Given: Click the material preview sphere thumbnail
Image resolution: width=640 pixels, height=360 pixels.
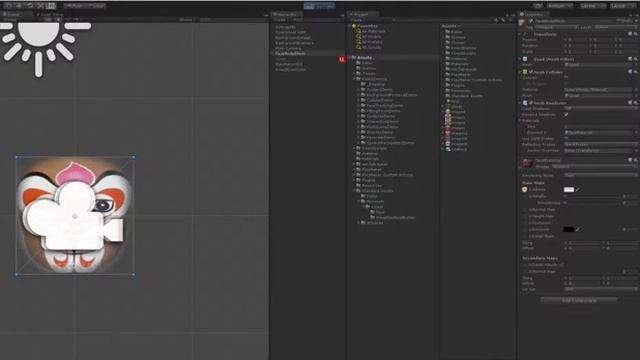Looking at the screenshot, I should [x=527, y=164].
